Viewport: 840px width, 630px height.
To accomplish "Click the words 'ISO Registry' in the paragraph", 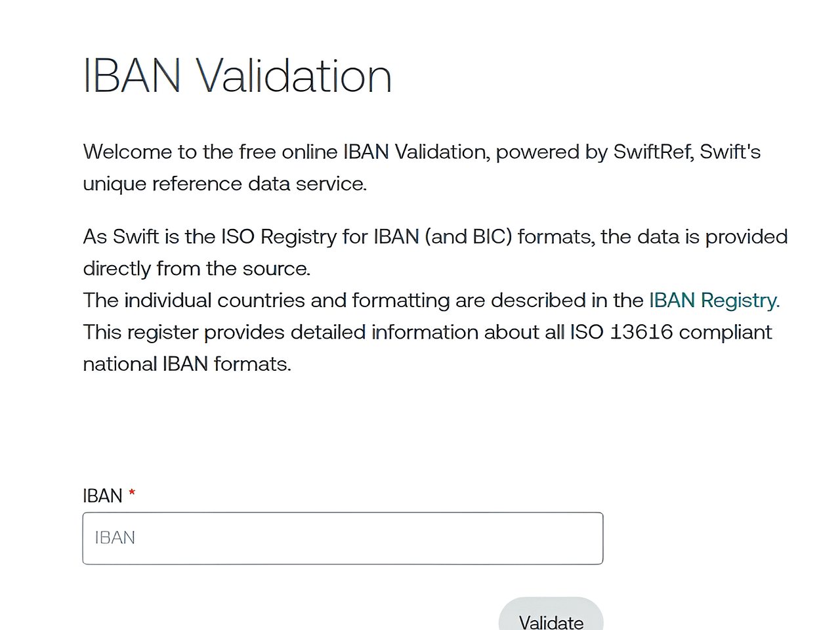I will pos(278,237).
